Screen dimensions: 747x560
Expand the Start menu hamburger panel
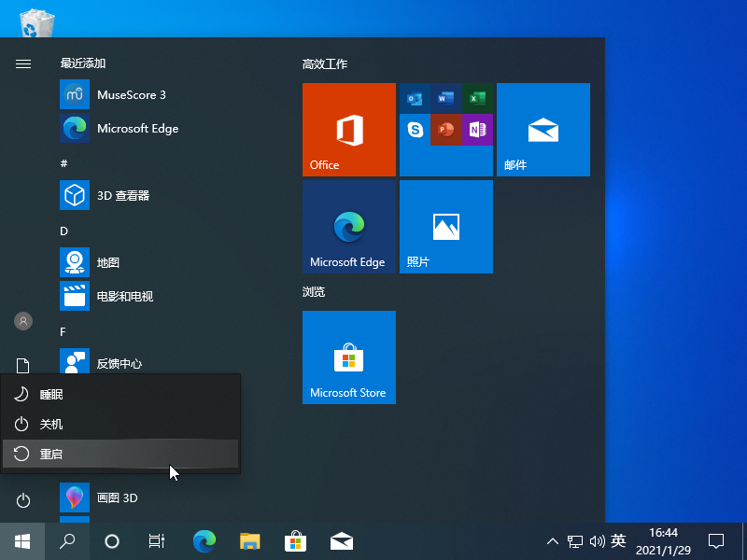[22, 64]
